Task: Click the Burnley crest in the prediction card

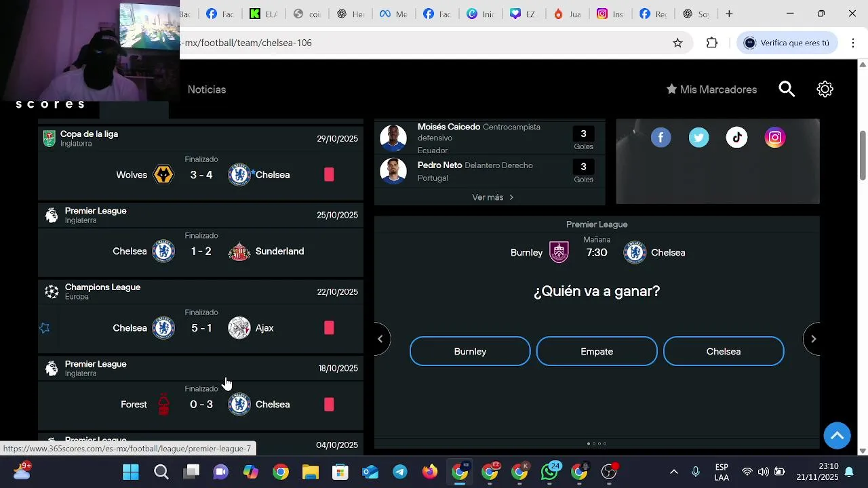Action: [559, 252]
